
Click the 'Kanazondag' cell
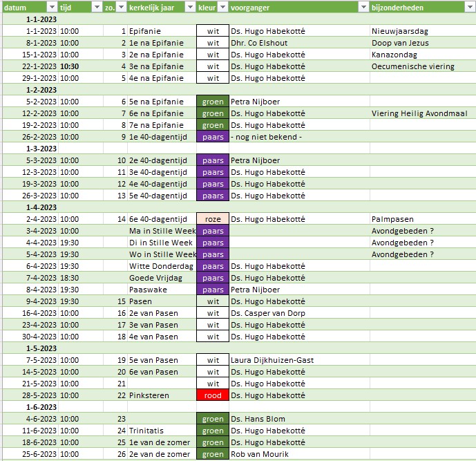point(422,55)
